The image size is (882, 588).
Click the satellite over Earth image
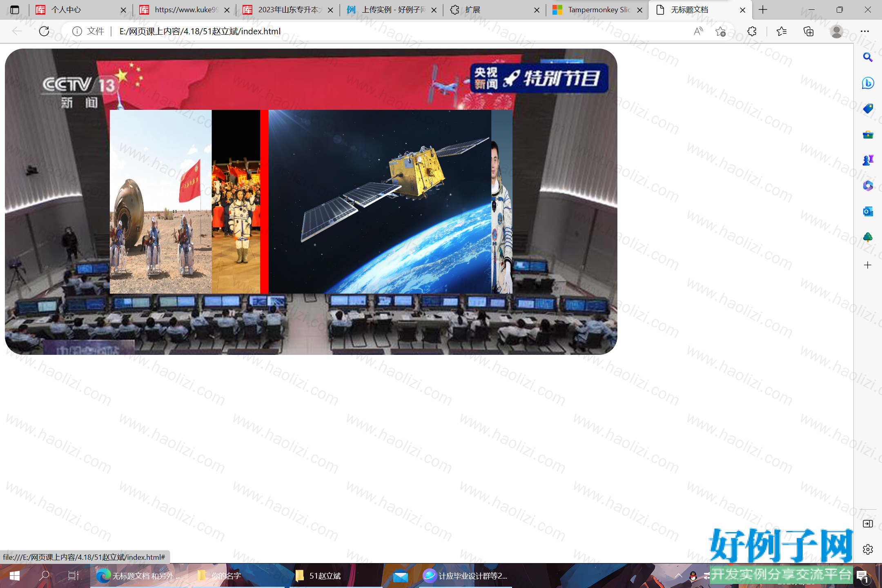tap(380, 202)
